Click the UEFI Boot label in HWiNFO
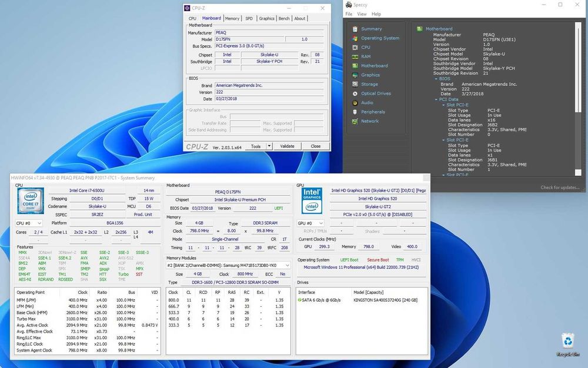 coord(349,260)
